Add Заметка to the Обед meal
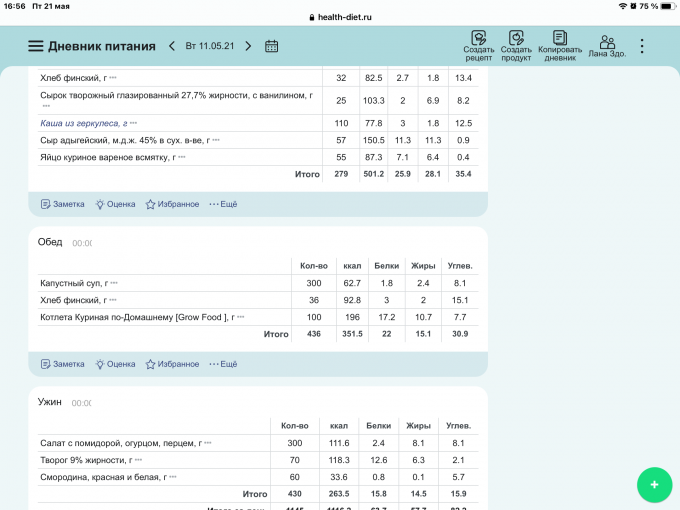 click(x=62, y=364)
